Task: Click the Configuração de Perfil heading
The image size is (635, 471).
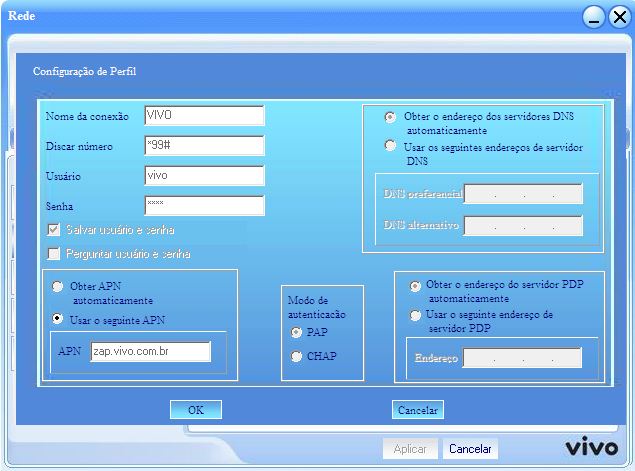Action: click(84, 71)
